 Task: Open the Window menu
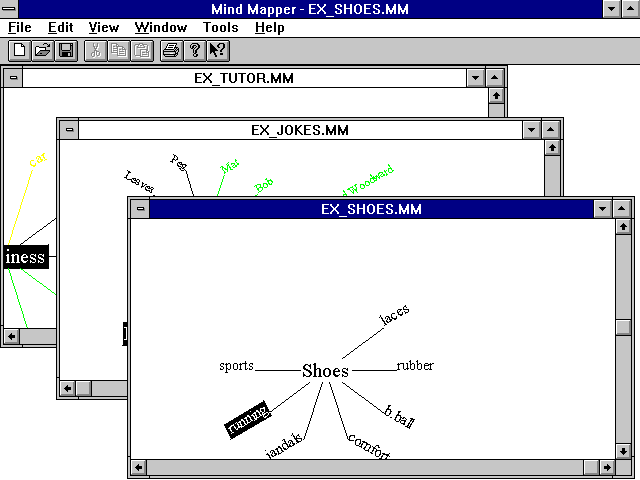click(x=161, y=28)
